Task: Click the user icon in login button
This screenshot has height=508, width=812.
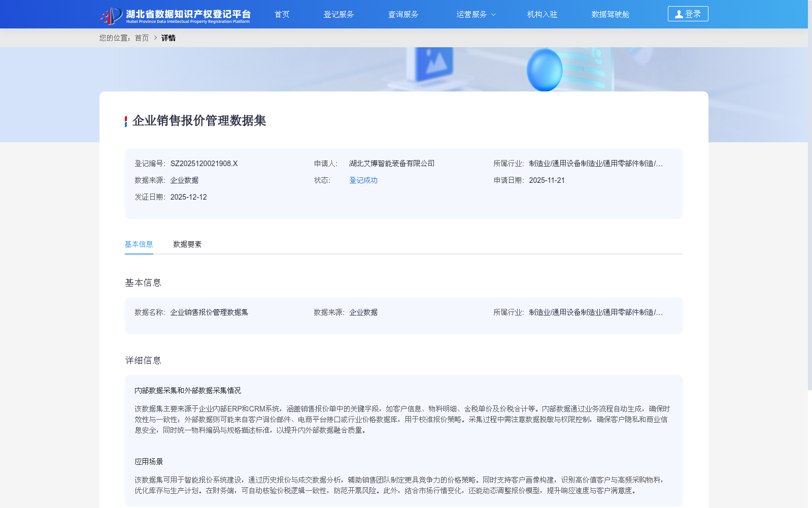Action: (679, 14)
